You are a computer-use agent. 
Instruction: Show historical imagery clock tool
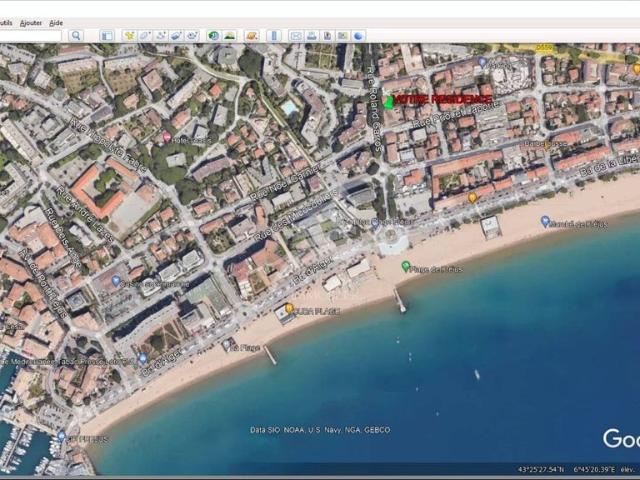[213, 36]
